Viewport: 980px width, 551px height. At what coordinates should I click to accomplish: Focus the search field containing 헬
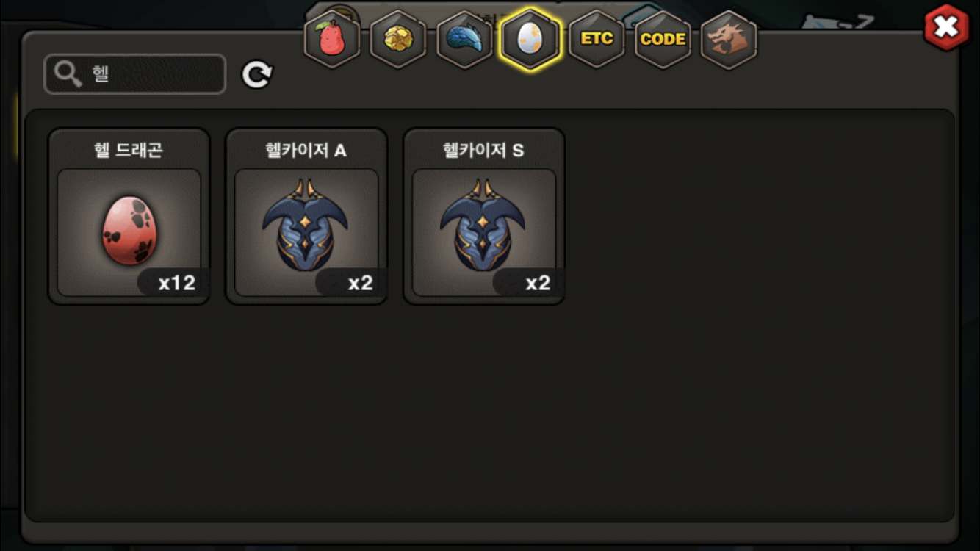click(135, 74)
